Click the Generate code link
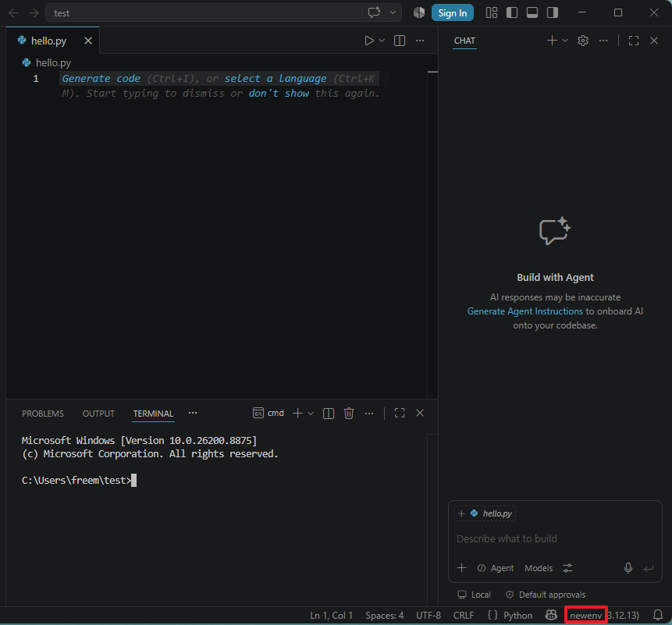This screenshot has height=625, width=672. tap(101, 79)
